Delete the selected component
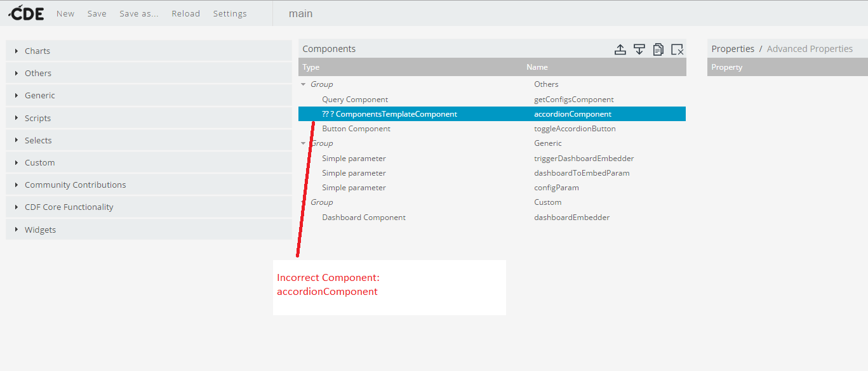Viewport: 868px width, 371px height. pyautogui.click(x=677, y=49)
